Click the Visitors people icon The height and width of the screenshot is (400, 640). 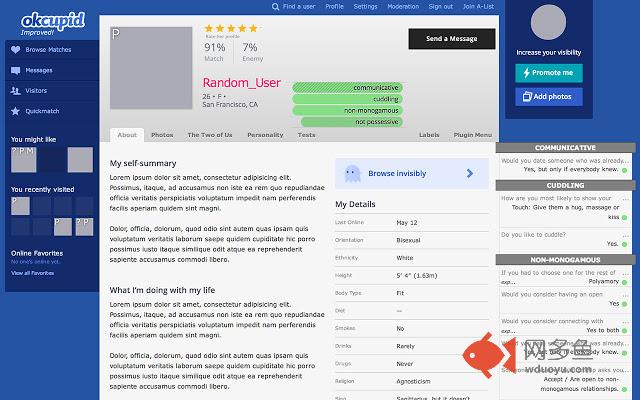pyautogui.click(x=16, y=91)
